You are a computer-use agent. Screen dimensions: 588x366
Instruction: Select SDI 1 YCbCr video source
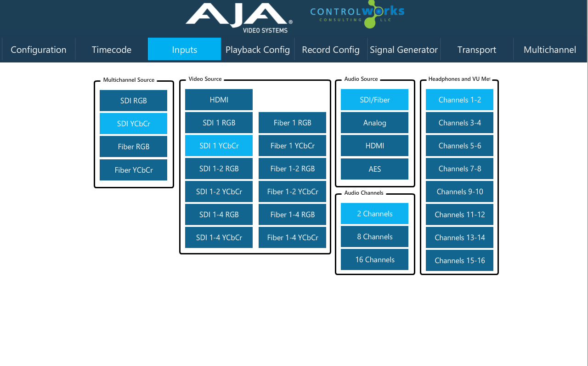coord(219,146)
